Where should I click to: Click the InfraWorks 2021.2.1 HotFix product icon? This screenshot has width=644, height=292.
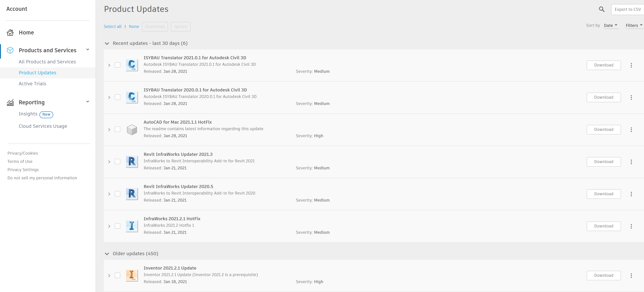132,226
